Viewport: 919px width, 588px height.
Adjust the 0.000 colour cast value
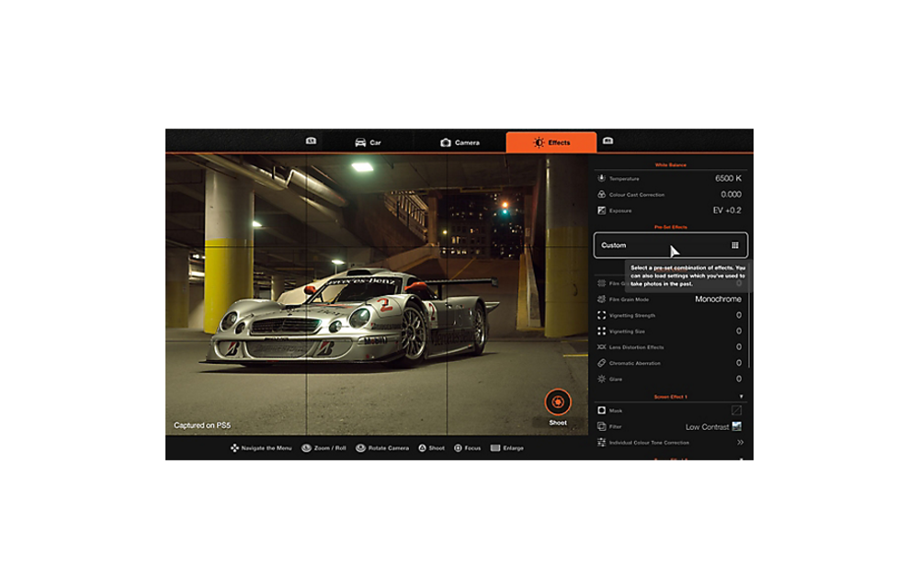point(731,195)
